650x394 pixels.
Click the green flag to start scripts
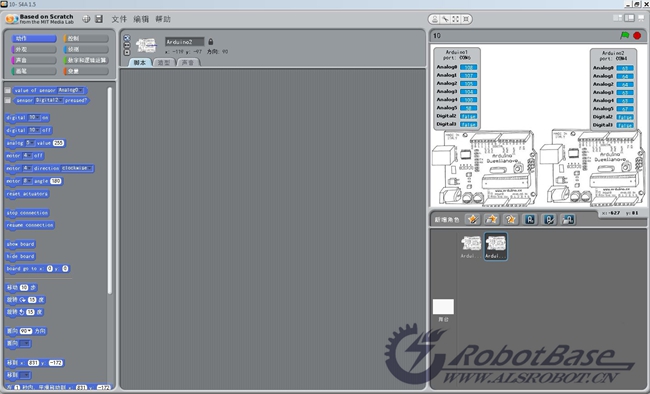point(625,36)
